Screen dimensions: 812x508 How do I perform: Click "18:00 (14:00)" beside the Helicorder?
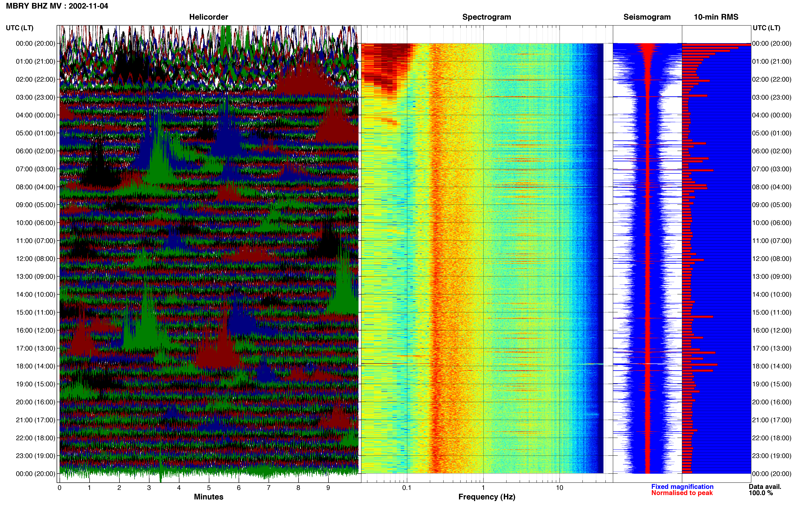click(36, 366)
